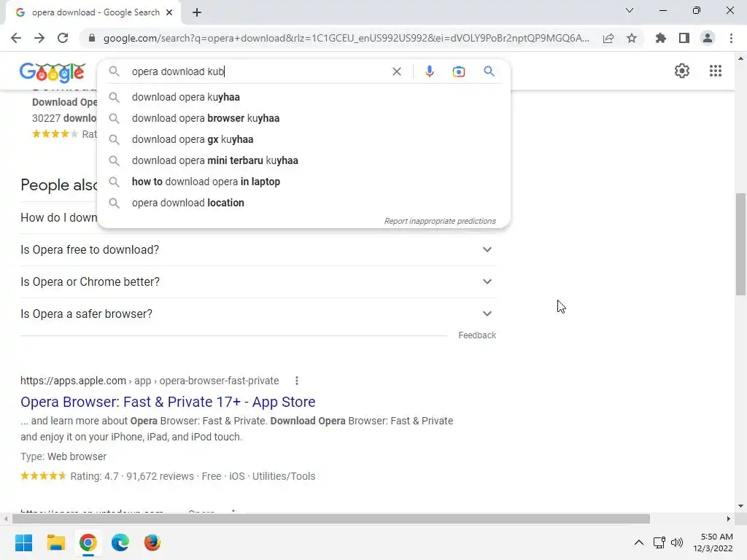747x560 pixels.
Task: Open the tab search chevron
Action: 630,10
